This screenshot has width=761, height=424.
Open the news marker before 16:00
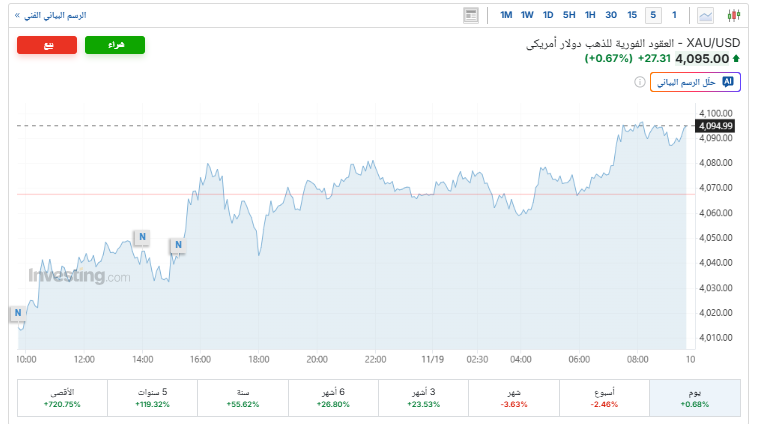pyautogui.click(x=177, y=244)
